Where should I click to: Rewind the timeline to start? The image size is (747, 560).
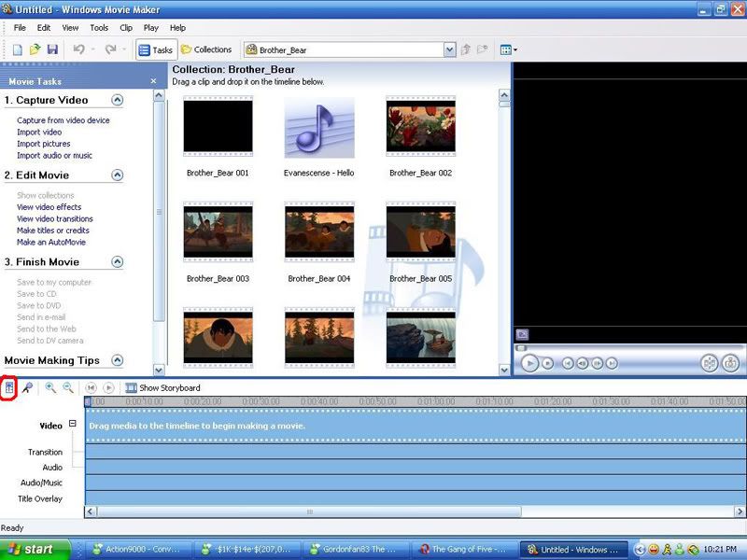(x=91, y=388)
